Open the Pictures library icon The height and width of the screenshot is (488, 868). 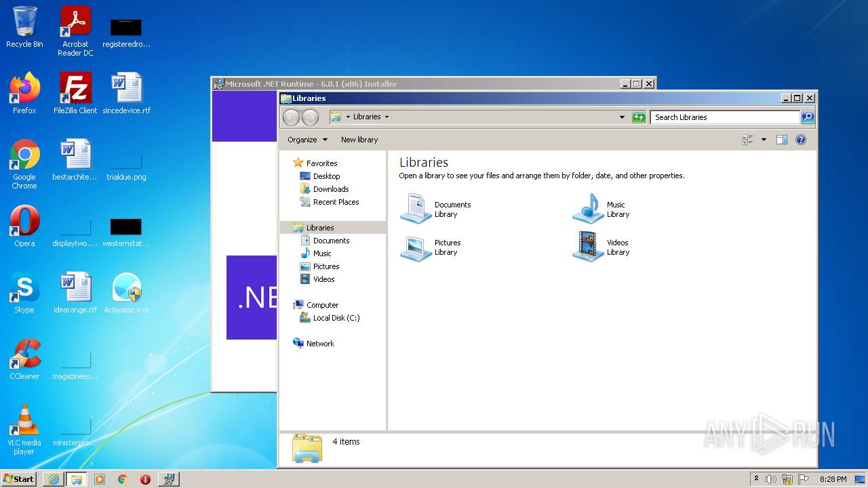tap(416, 247)
